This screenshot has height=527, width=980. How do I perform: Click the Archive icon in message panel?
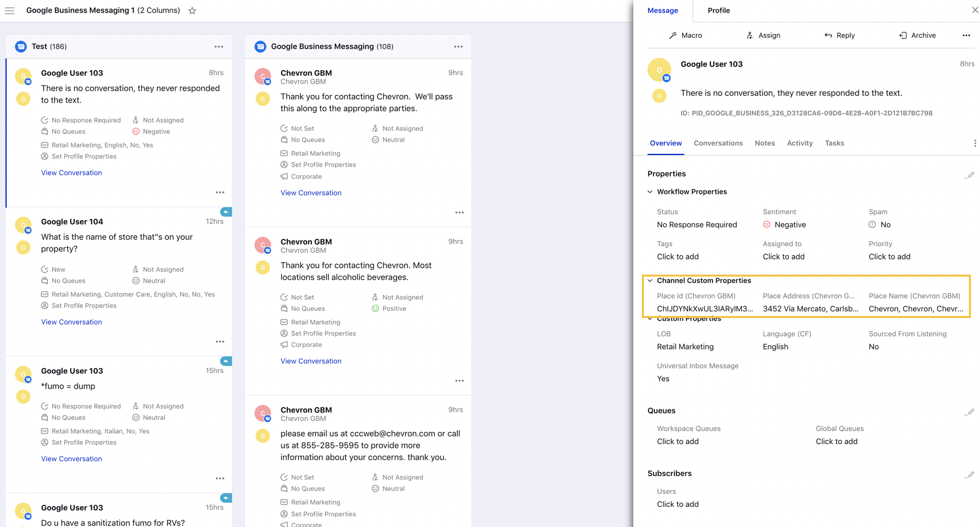(x=903, y=35)
